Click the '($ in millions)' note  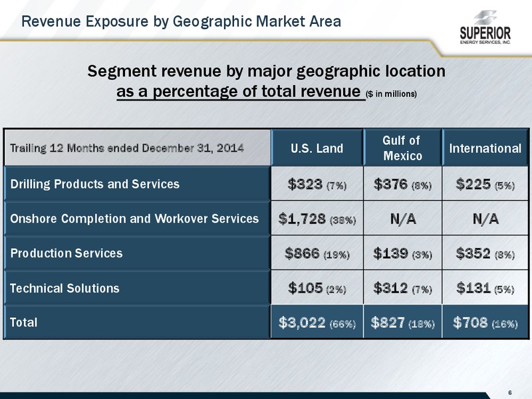pyautogui.click(x=392, y=94)
